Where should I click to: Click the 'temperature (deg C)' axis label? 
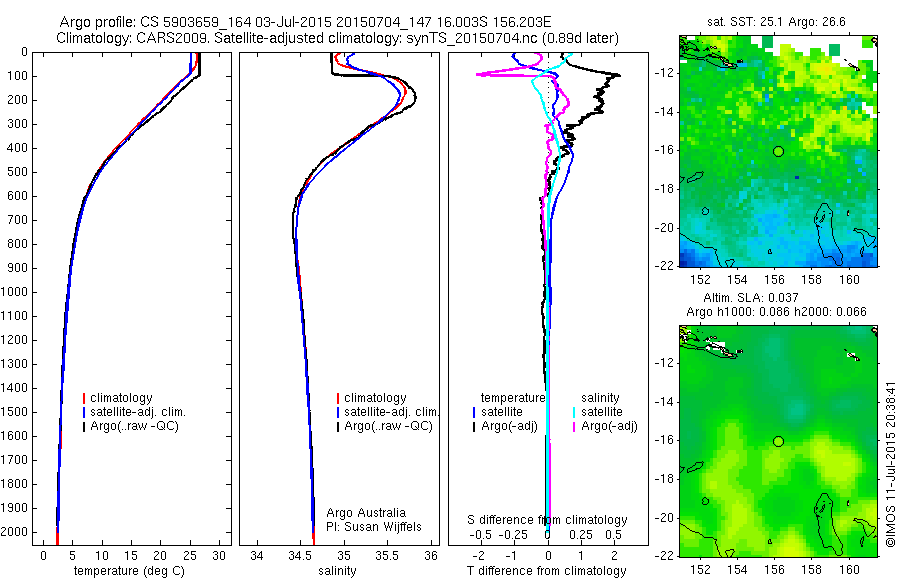point(129,571)
